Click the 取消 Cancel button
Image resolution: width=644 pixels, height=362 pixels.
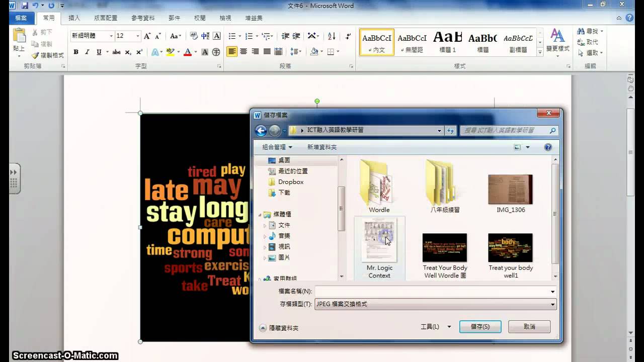point(529,327)
